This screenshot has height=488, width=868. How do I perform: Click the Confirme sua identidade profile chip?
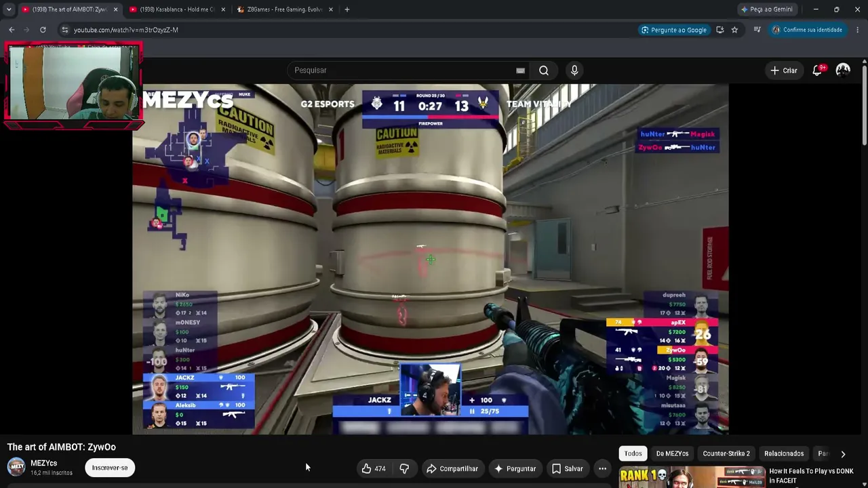(x=808, y=30)
